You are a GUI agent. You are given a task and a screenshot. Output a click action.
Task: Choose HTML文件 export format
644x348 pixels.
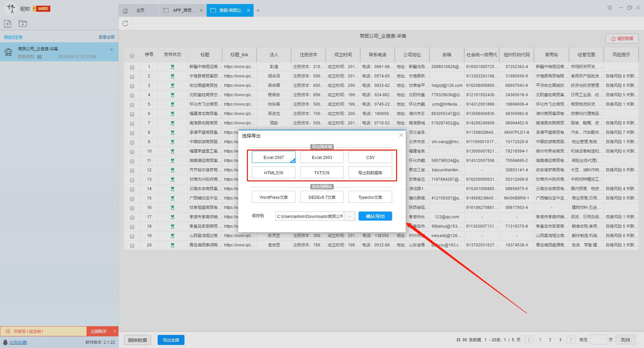tap(274, 172)
